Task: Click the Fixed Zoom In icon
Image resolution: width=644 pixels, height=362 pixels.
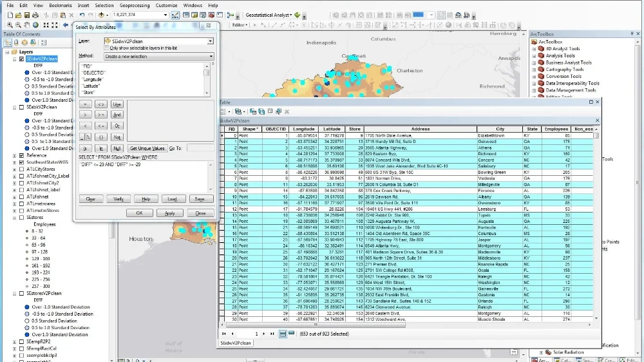Action: 46,25
